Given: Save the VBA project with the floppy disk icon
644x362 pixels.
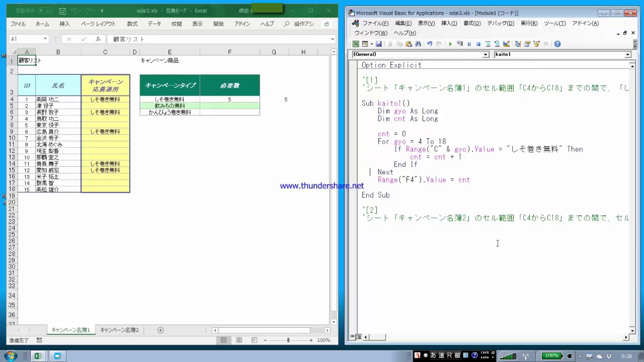Looking at the screenshot, I should [x=379, y=44].
